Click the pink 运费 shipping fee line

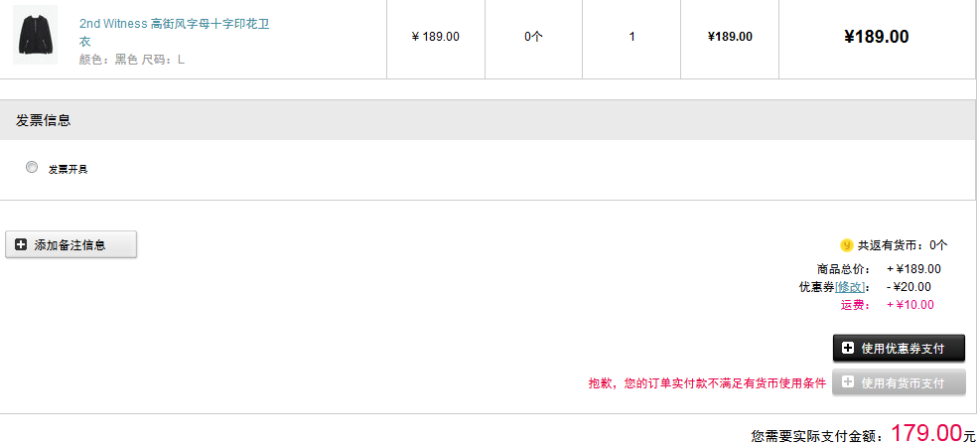(887, 305)
